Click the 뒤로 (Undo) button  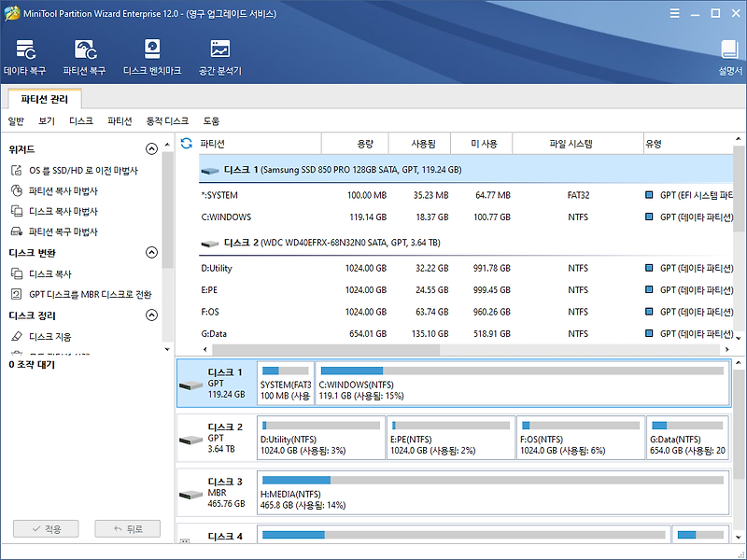coord(128,529)
